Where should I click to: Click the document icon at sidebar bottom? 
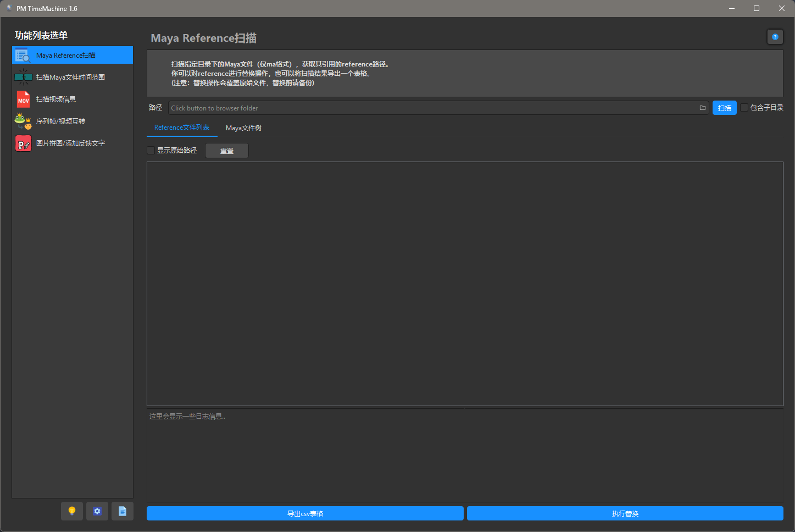[123, 511]
